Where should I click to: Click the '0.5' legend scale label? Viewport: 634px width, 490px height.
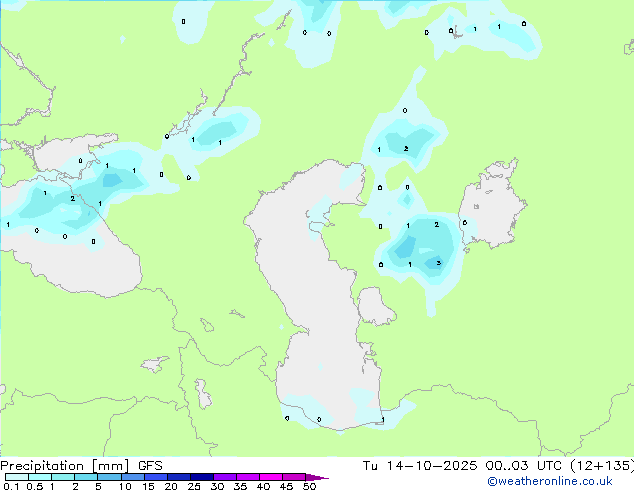pos(35,486)
